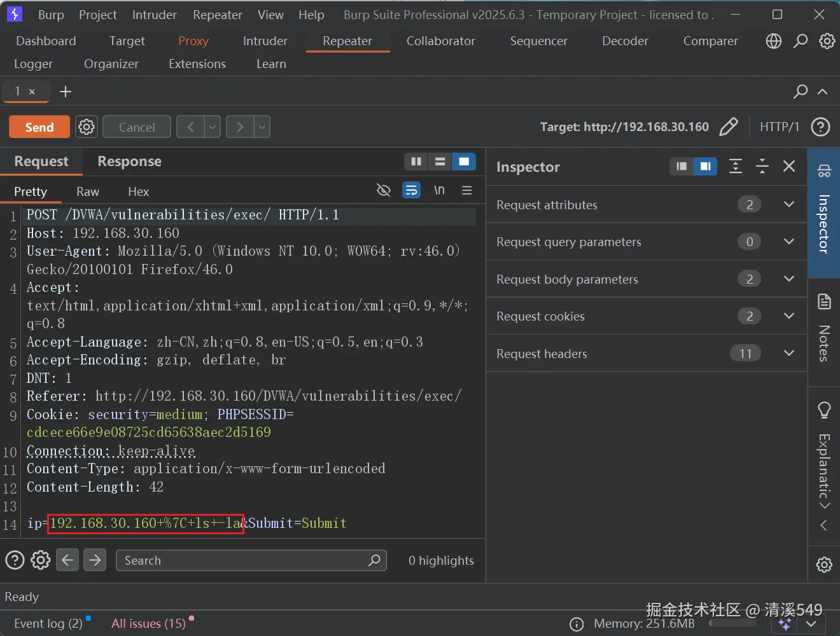Jump to previous search match

coord(67,560)
